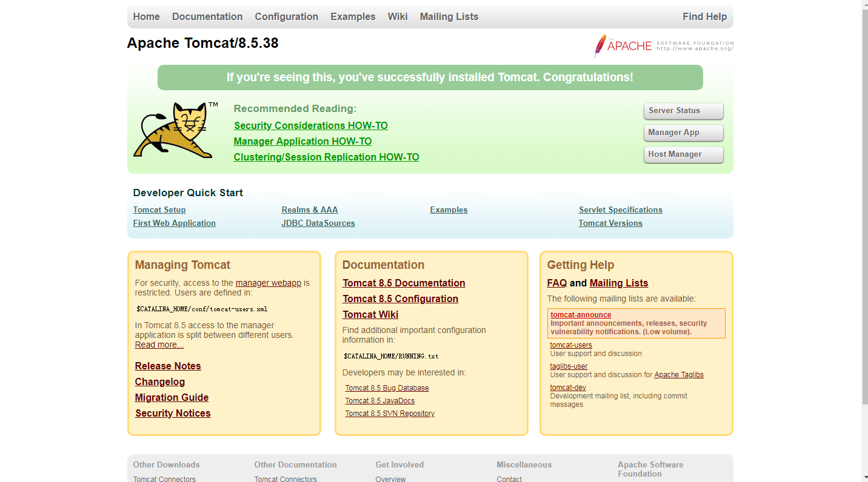Image resolution: width=868 pixels, height=482 pixels.
Task: Open Tomcat 8.5 Configuration link
Action: [400, 299]
